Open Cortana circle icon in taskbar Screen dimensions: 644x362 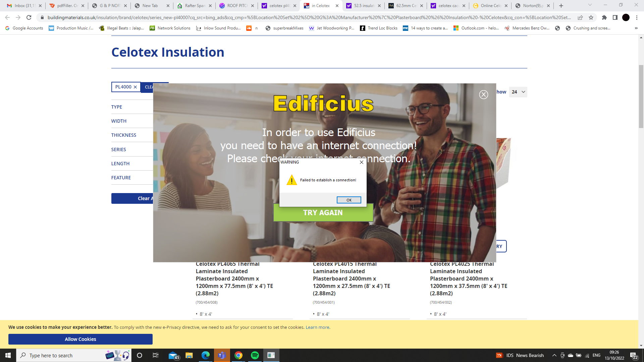[140, 355]
